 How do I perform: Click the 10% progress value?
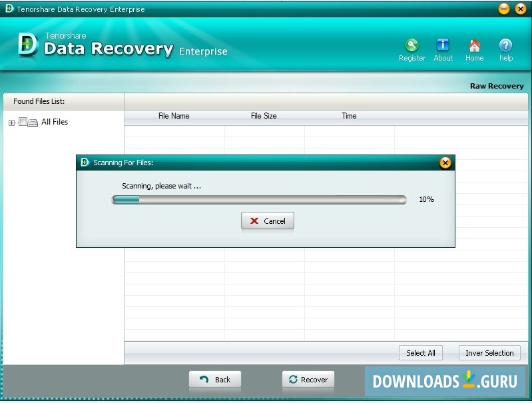coord(426,199)
